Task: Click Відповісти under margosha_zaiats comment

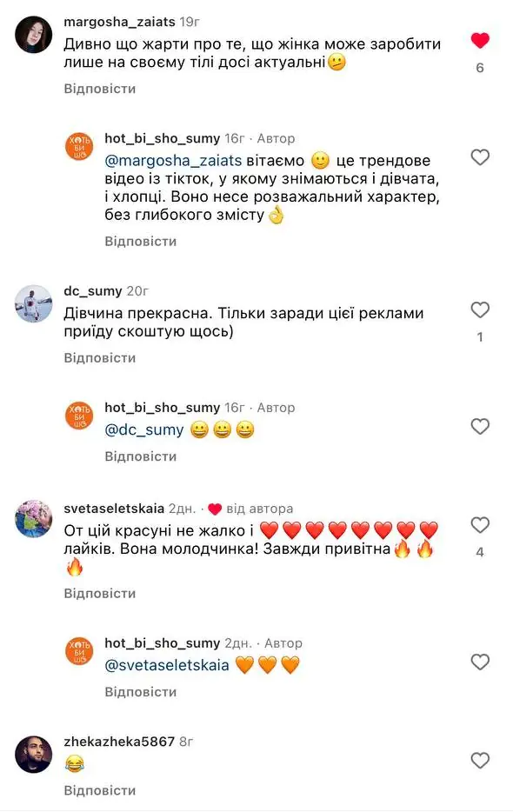Action: [100, 89]
